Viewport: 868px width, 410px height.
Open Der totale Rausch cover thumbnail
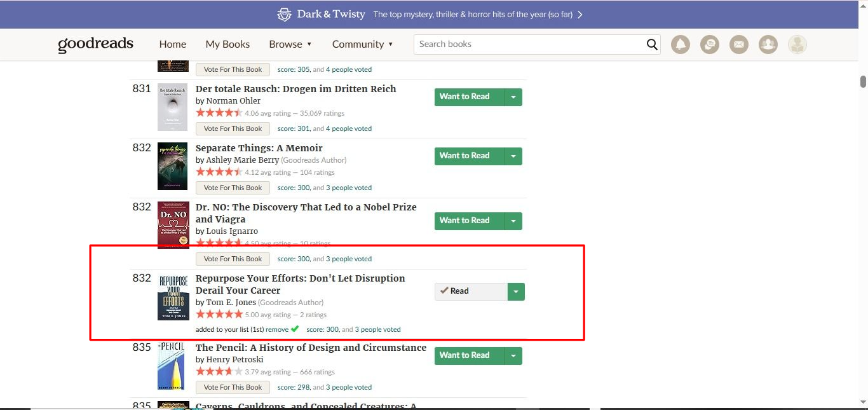tap(173, 107)
